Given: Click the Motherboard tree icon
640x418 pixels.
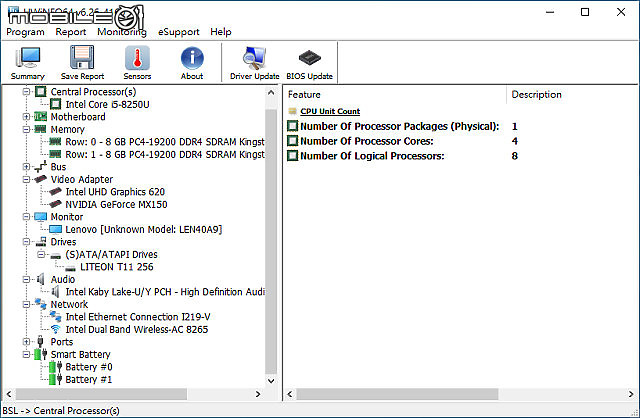Looking at the screenshot, I should point(40,117).
